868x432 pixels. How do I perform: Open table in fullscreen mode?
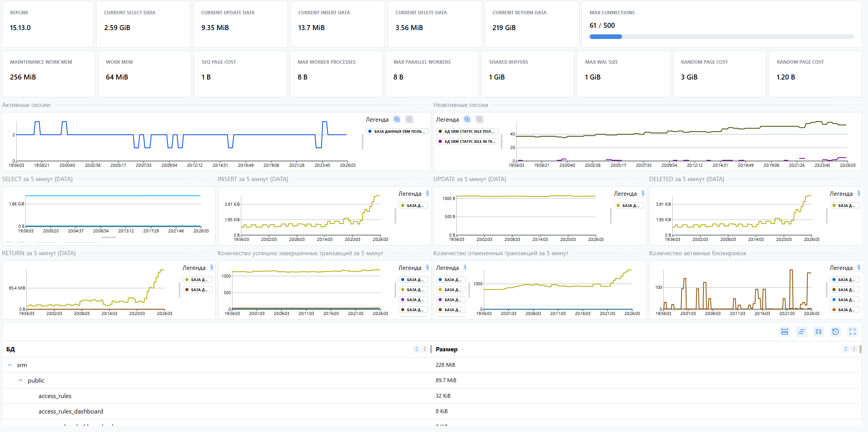(x=852, y=332)
